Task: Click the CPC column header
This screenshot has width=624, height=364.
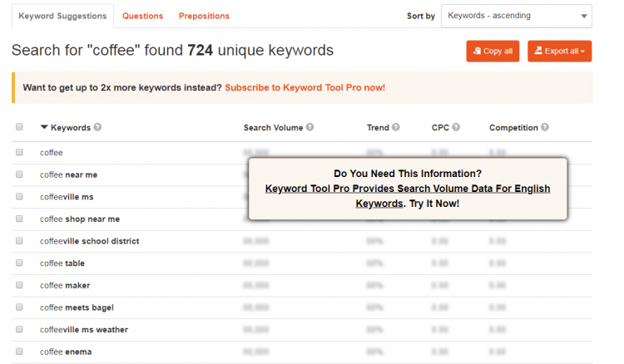Action: (440, 127)
